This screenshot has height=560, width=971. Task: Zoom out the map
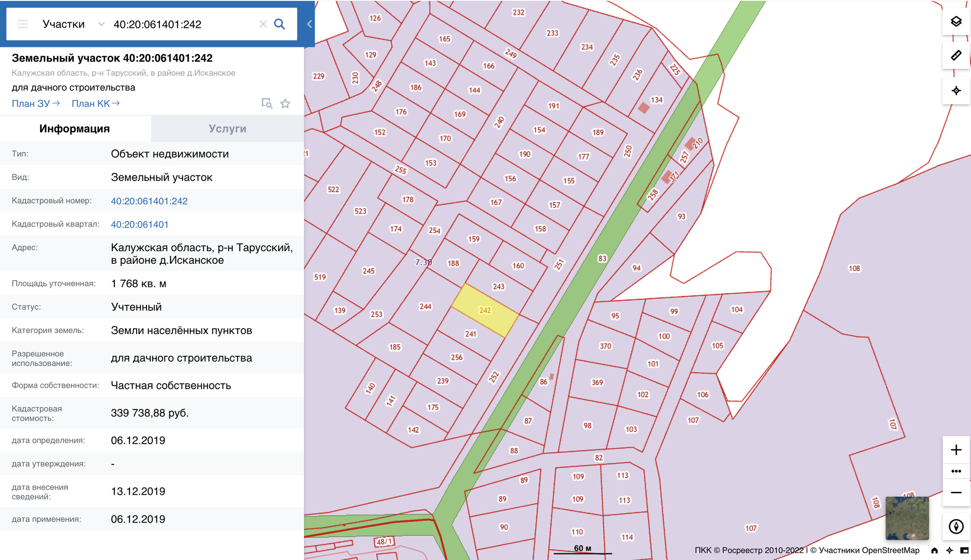955,493
